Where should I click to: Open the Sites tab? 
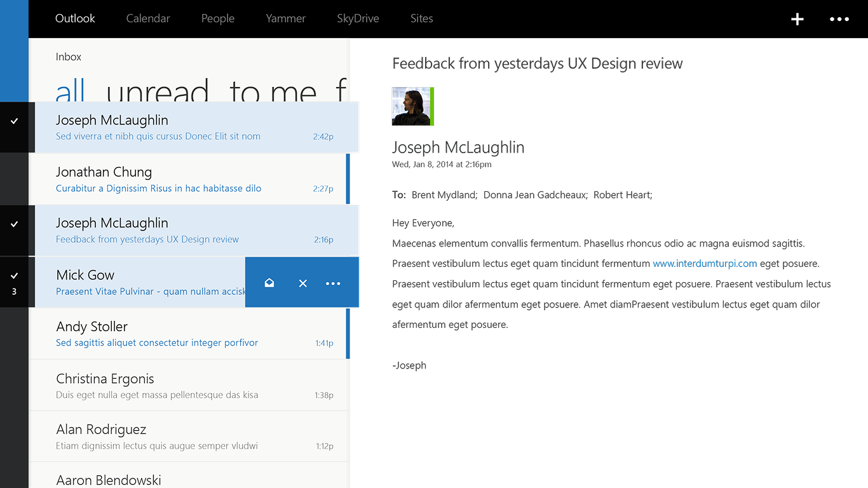tap(422, 18)
